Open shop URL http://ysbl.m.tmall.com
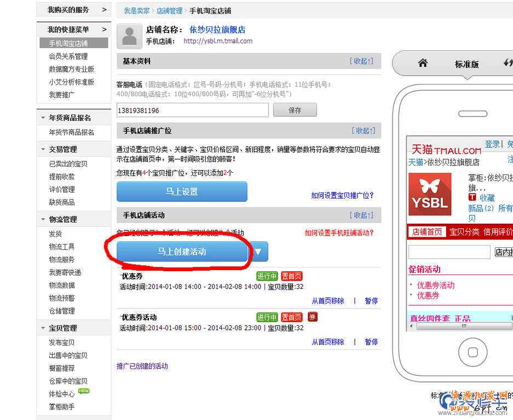The width and height of the screenshot is (513, 420). pyautogui.click(x=218, y=41)
